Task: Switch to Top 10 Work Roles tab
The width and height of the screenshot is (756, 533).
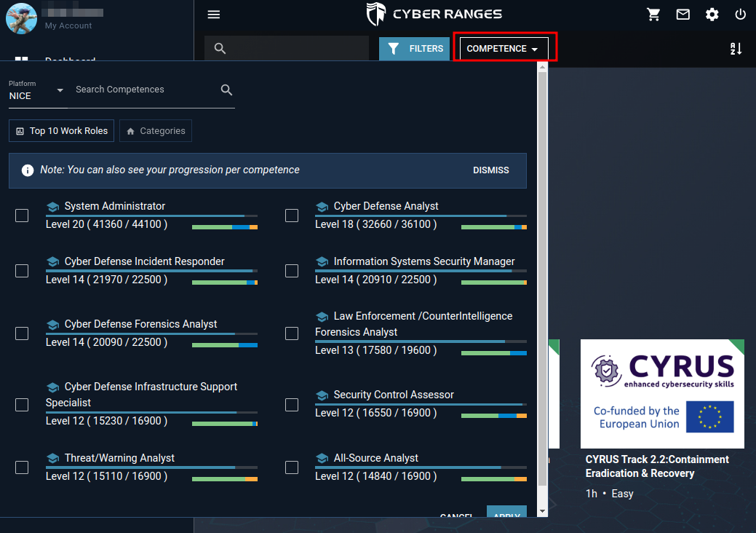Action: click(62, 131)
